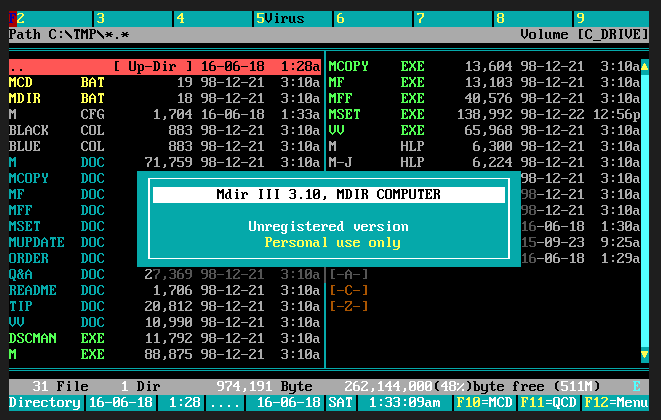Select function key slot 9
The width and height of the screenshot is (661, 420).
(x=611, y=19)
